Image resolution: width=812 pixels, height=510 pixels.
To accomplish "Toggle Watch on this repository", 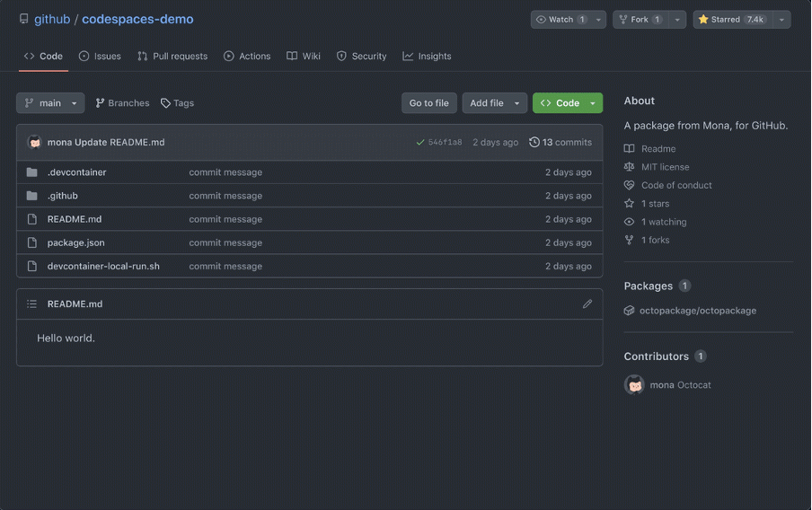I will [560, 20].
